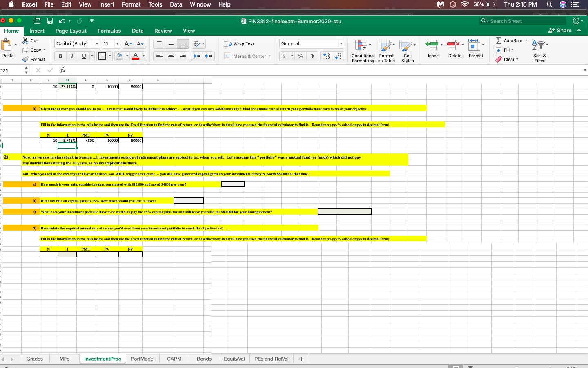
Task: Toggle Italic formatting
Action: 72,56
